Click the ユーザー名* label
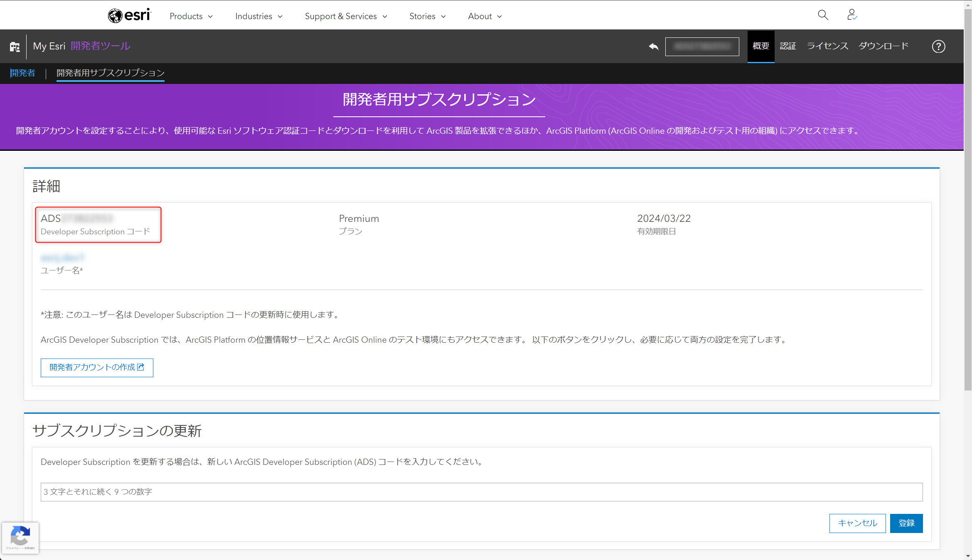The image size is (972, 560). pos(62,270)
